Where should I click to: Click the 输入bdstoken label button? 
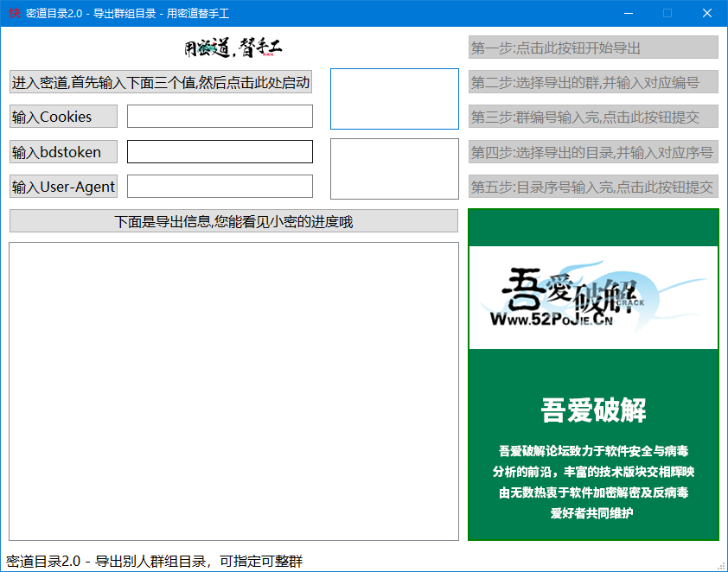[x=64, y=152]
